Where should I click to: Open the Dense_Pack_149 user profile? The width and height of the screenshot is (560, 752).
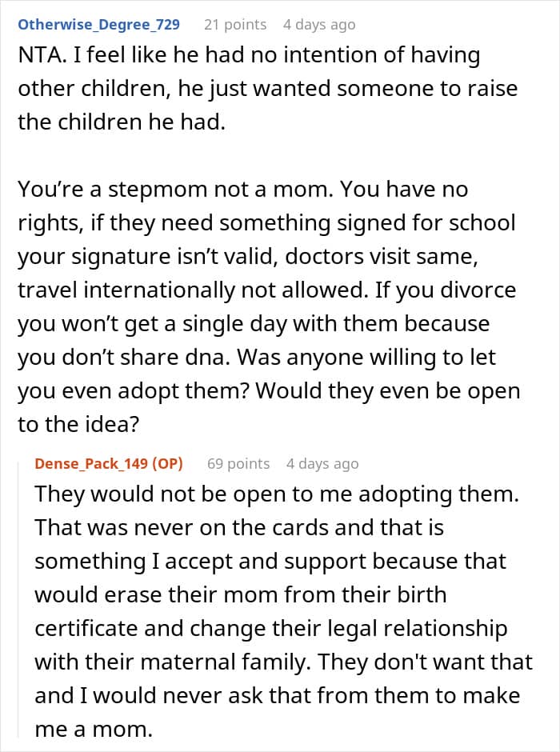tap(91, 464)
